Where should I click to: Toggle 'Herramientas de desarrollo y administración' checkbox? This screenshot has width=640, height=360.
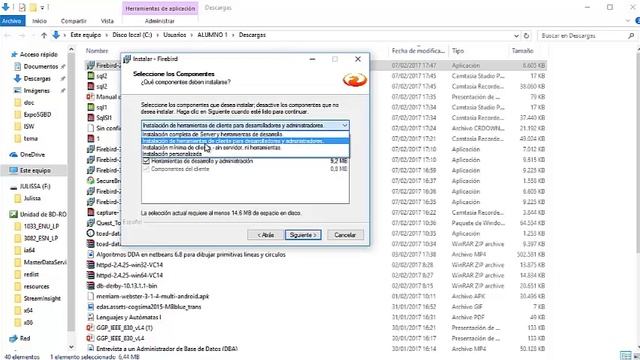pyautogui.click(x=146, y=161)
